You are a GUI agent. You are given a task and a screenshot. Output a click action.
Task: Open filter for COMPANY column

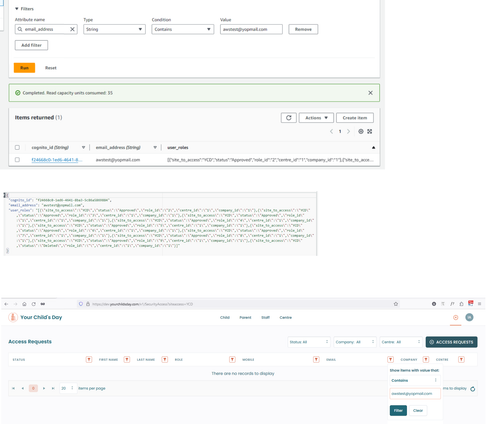pos(426,359)
